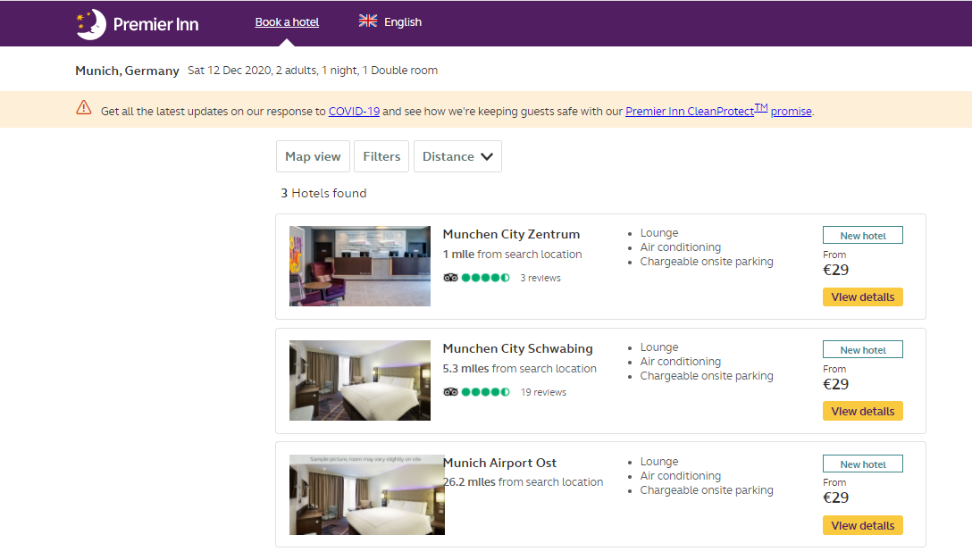
Task: Click New hotel badge on Munchen City Schwabing
Action: 863,350
